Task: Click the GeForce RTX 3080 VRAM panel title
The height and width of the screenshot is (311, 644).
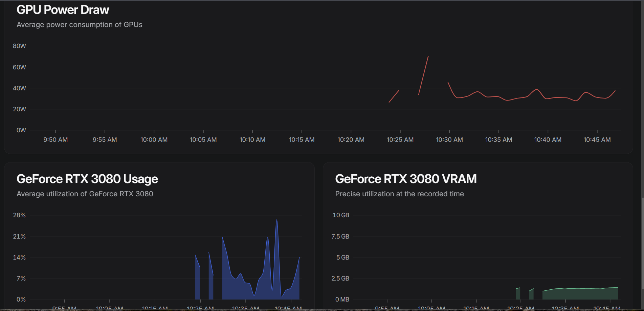Action: pyautogui.click(x=405, y=179)
